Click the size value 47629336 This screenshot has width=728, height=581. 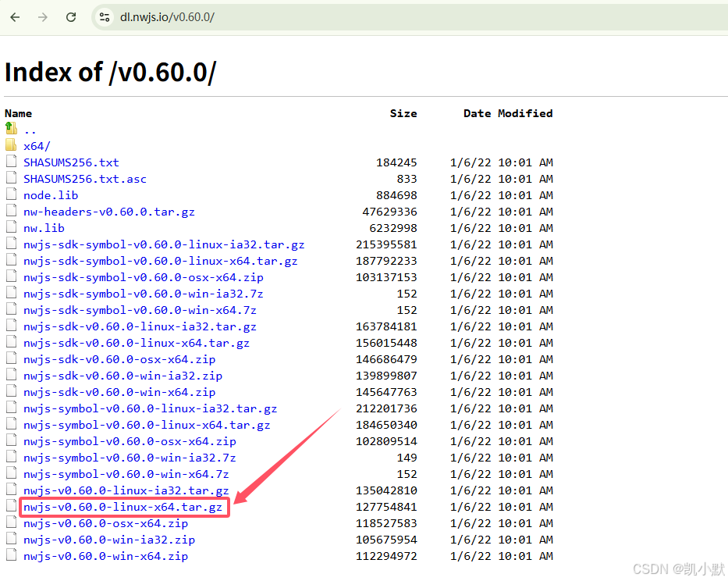click(389, 212)
